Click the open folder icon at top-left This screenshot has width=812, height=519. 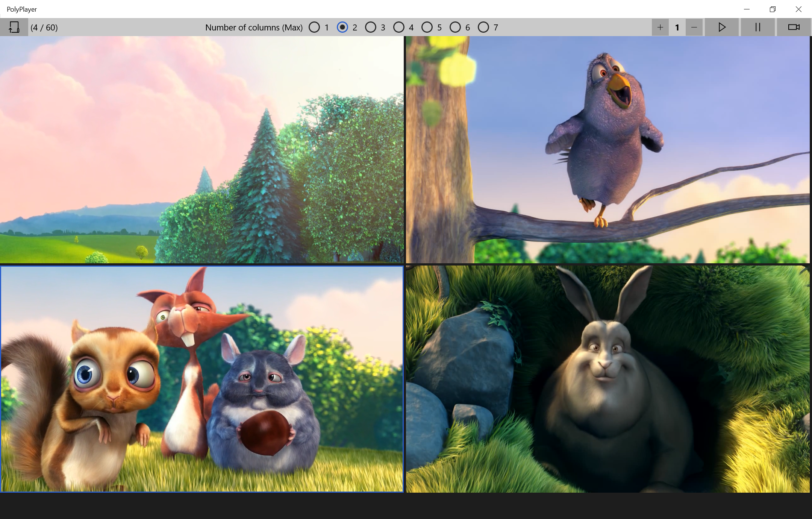click(14, 27)
